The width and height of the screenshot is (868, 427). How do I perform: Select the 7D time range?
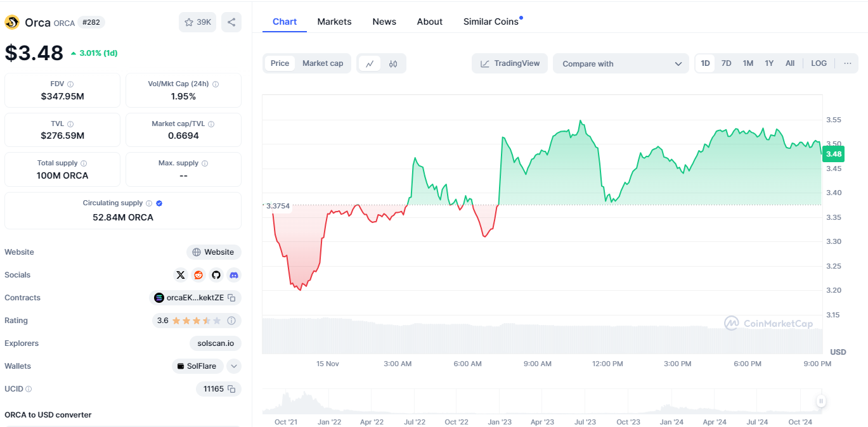click(x=727, y=63)
